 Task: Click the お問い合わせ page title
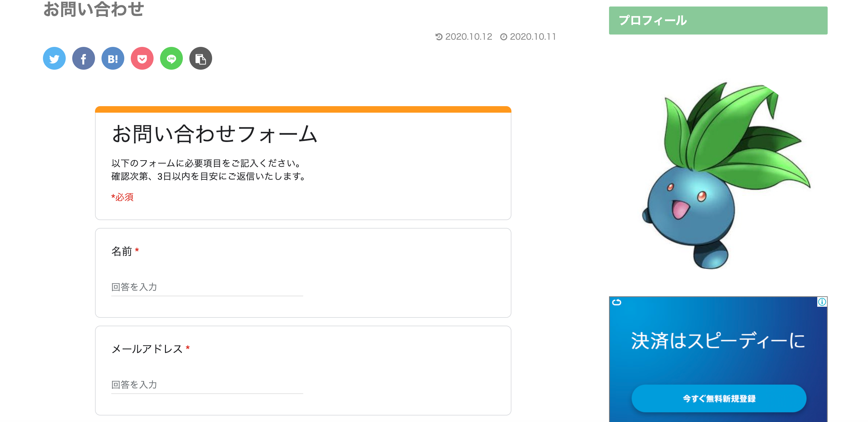pyautogui.click(x=94, y=9)
